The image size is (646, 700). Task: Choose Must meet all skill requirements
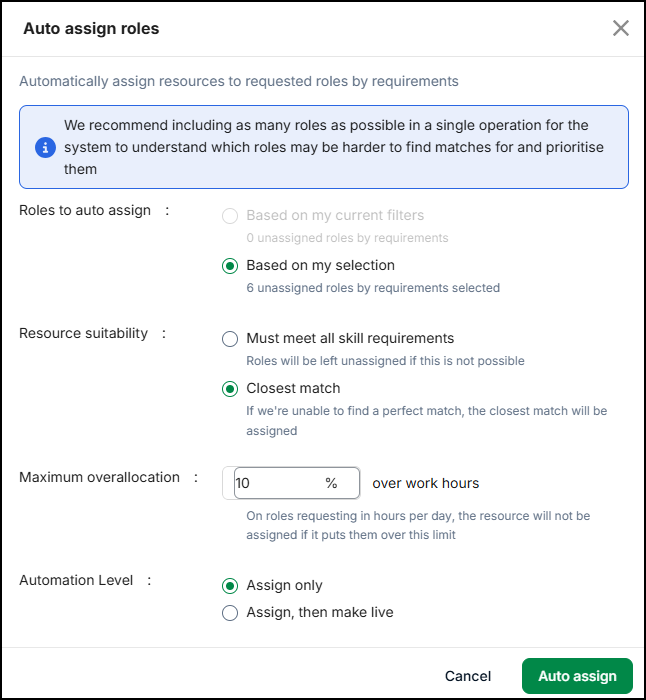230,339
